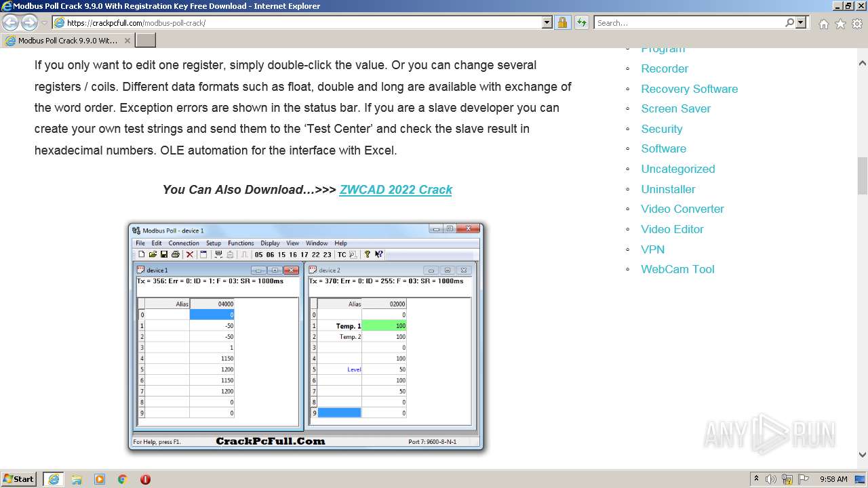This screenshot has height=488, width=868.
Task: Open the Tools gear menu
Action: (x=857, y=24)
